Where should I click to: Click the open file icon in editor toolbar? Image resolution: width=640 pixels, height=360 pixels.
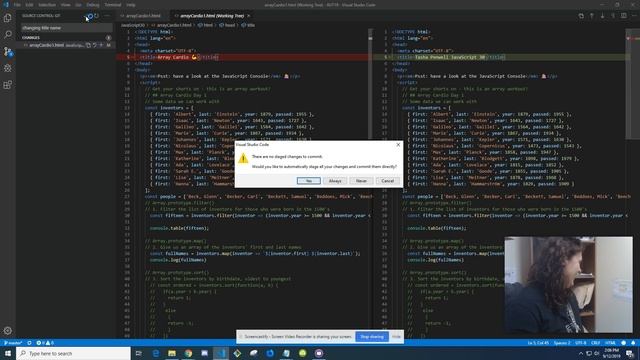(581, 16)
